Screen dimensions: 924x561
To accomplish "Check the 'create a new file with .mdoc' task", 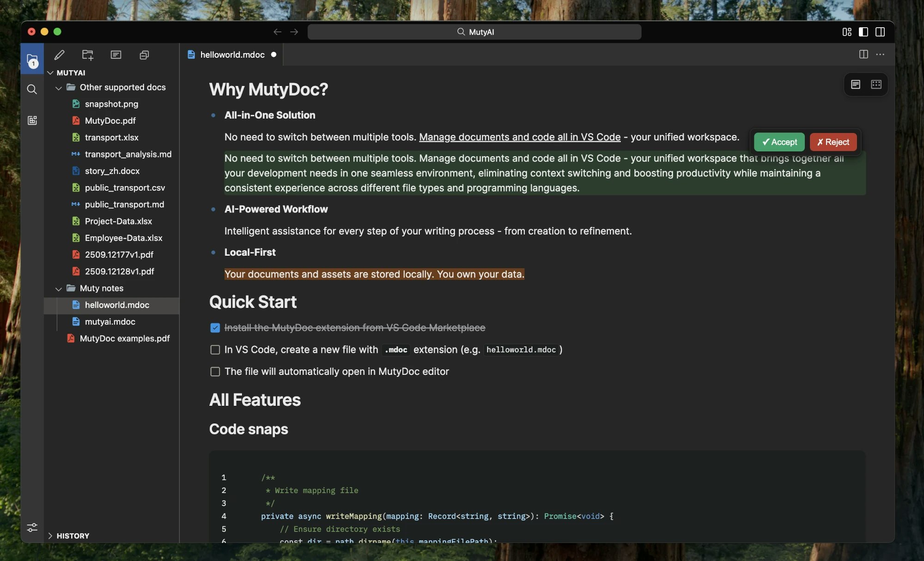I will (x=215, y=350).
